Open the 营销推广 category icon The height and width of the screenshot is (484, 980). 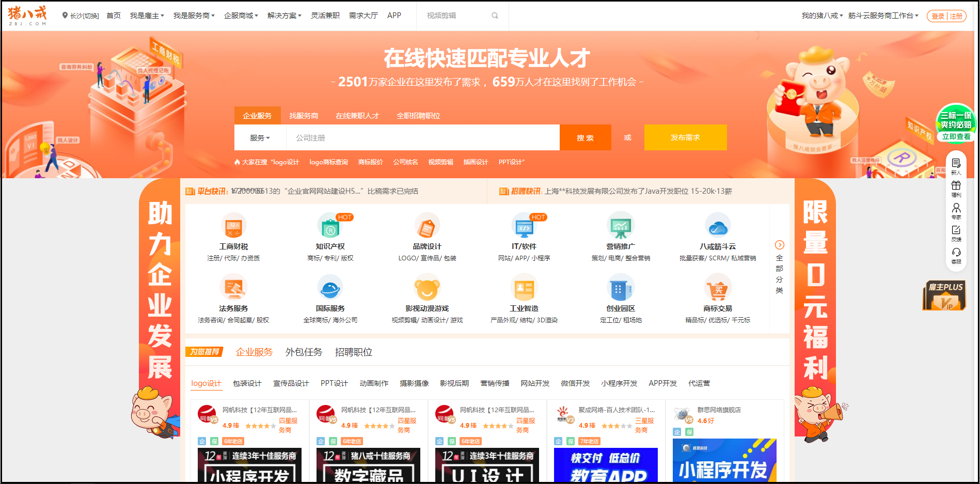[621, 226]
